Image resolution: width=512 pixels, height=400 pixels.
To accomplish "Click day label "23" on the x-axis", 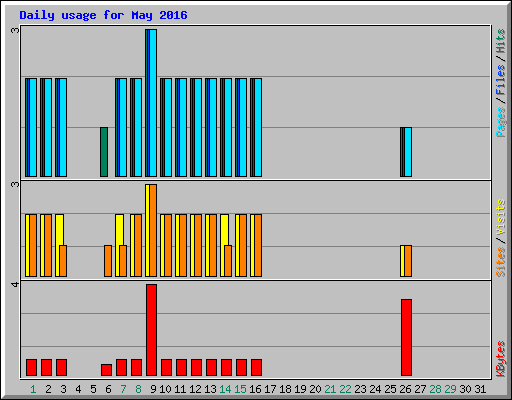I will point(360,389).
